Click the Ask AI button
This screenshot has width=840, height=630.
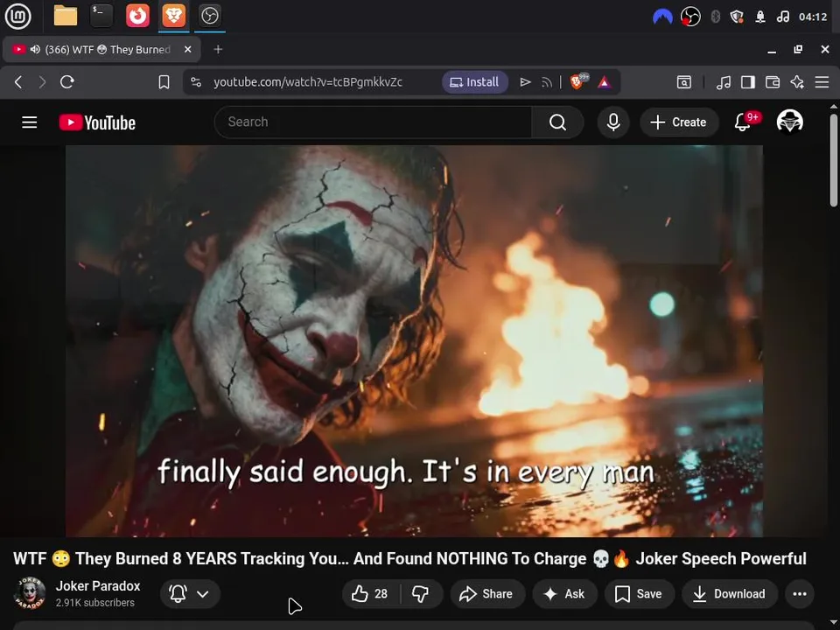(x=564, y=593)
